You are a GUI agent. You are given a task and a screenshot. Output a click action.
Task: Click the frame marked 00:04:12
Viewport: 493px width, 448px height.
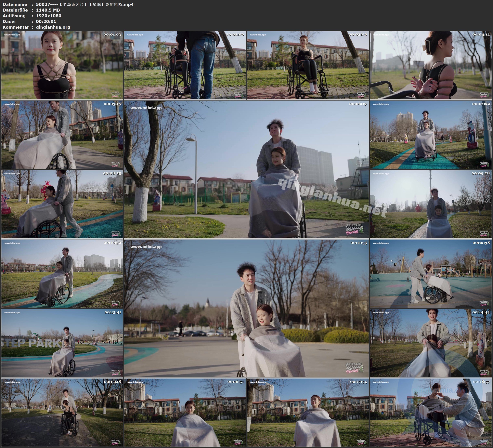[x=431, y=65]
